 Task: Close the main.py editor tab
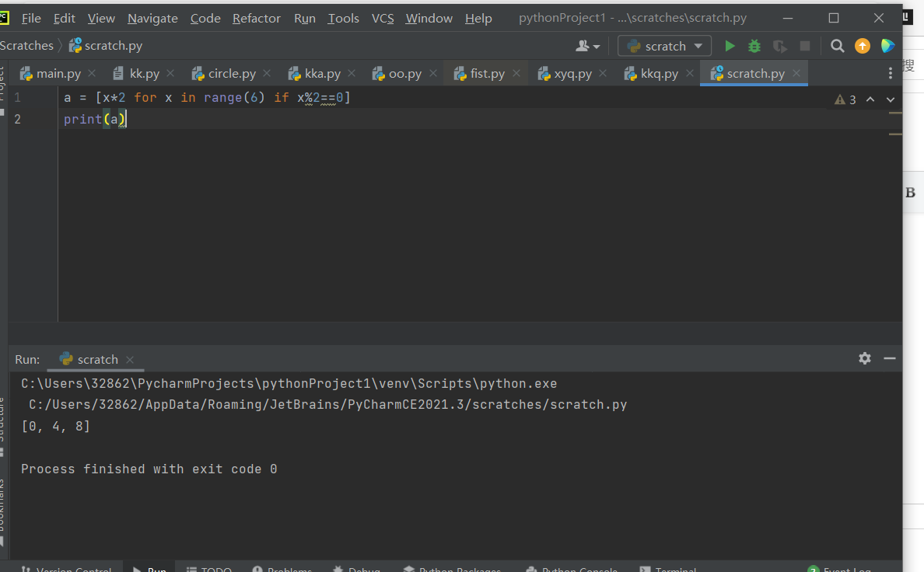coord(92,73)
